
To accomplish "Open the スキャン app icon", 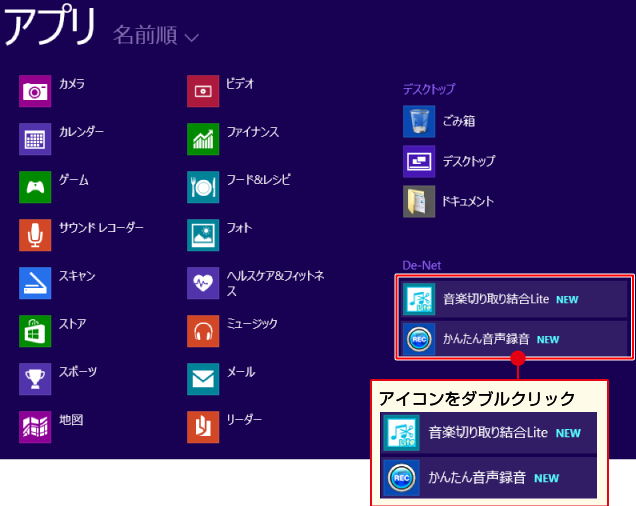I will click(35, 283).
